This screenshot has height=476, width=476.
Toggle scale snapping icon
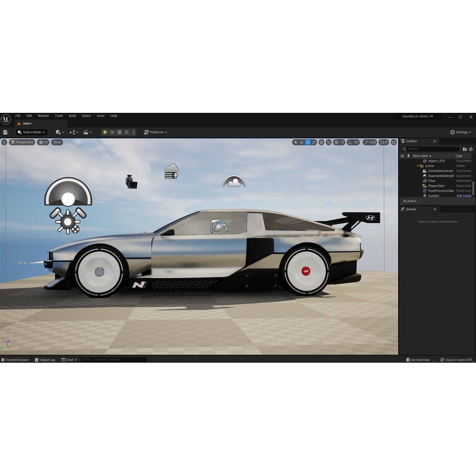click(366, 142)
